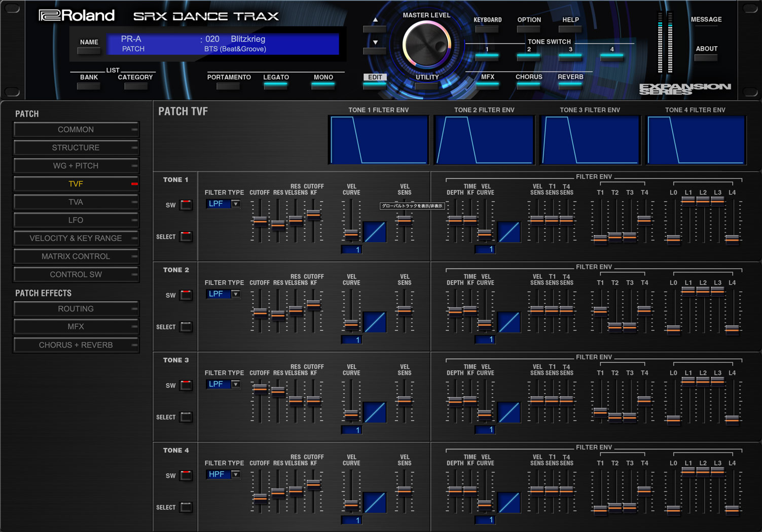The width and height of the screenshot is (762, 532).
Task: Click Tone 2 filter env velocity curve icon
Action: click(x=509, y=322)
